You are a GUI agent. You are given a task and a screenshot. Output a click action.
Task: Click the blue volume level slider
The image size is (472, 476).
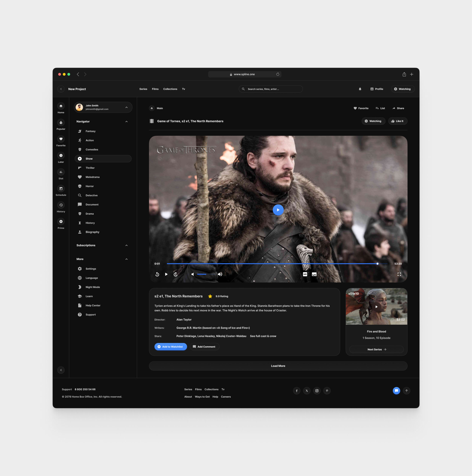pos(202,274)
